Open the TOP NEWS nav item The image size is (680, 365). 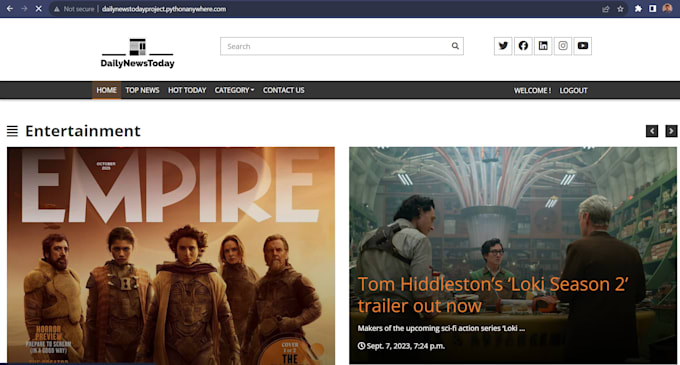tap(142, 90)
